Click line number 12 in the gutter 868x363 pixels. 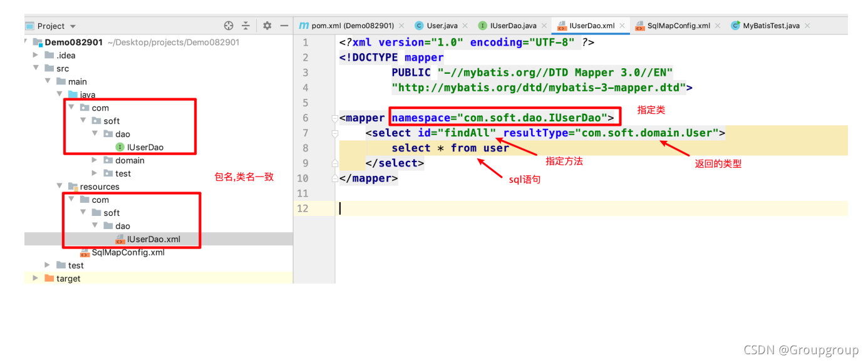click(x=303, y=208)
